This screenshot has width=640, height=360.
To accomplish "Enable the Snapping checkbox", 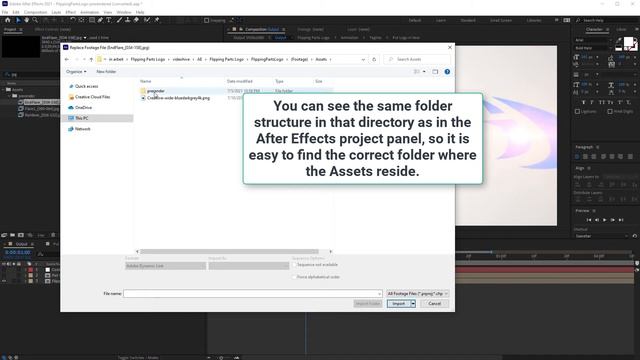I will tap(207, 20).
